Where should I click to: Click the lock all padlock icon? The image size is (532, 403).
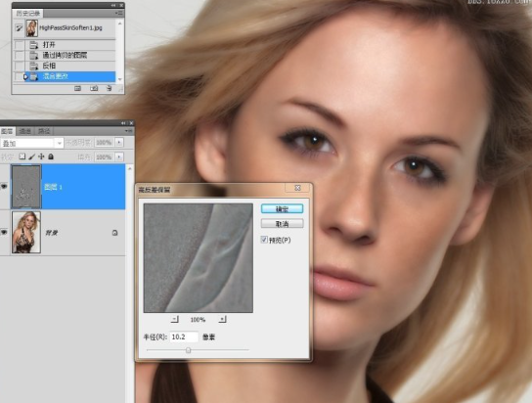click(x=51, y=157)
